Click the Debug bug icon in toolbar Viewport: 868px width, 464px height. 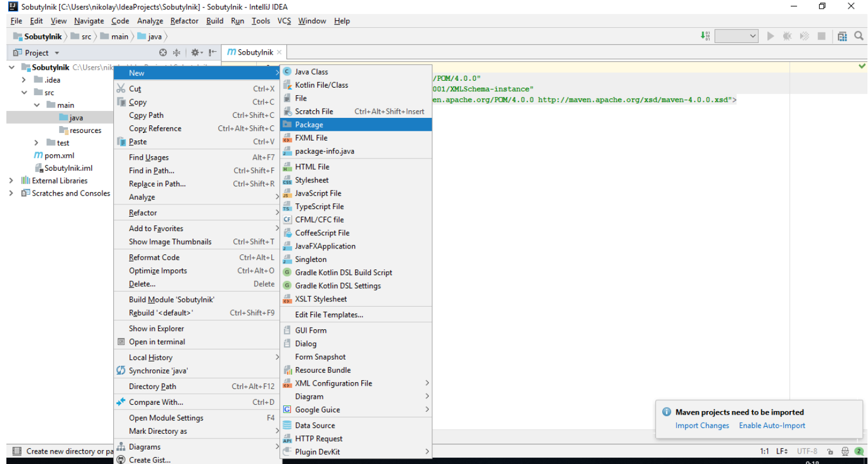[787, 36]
